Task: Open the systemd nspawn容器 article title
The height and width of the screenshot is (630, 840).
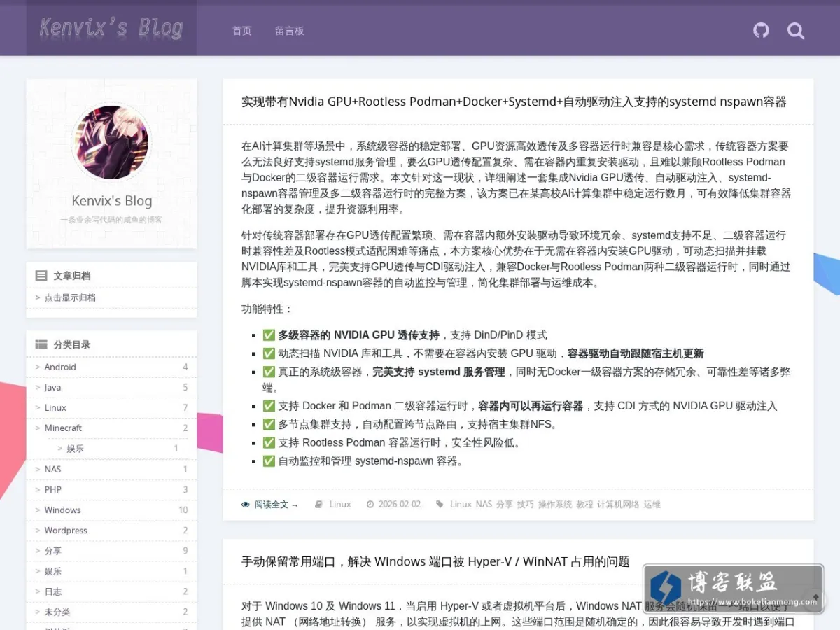Action: [x=514, y=101]
